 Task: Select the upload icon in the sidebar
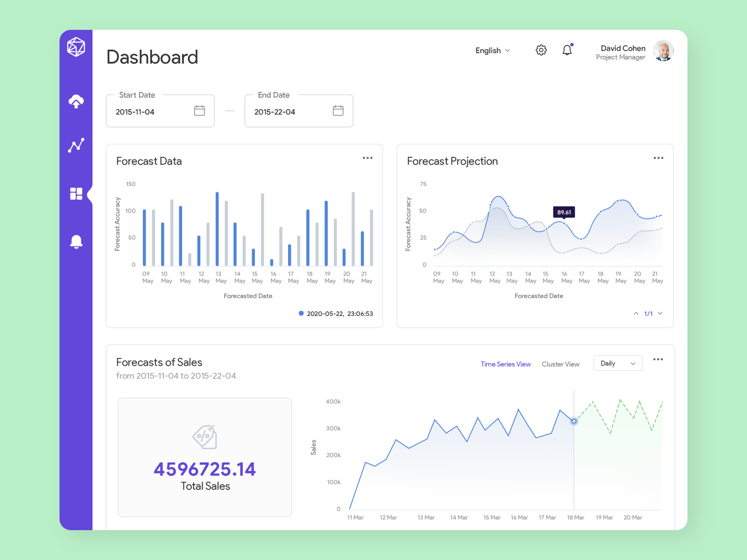pos(77,100)
